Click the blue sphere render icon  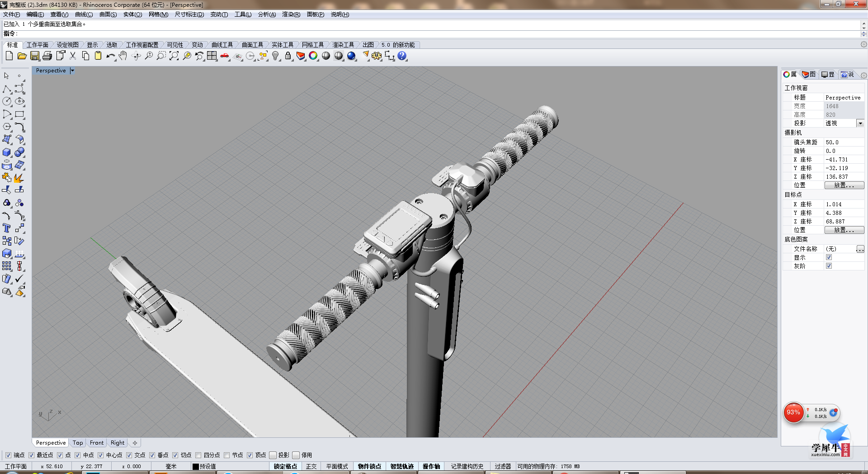(x=351, y=56)
